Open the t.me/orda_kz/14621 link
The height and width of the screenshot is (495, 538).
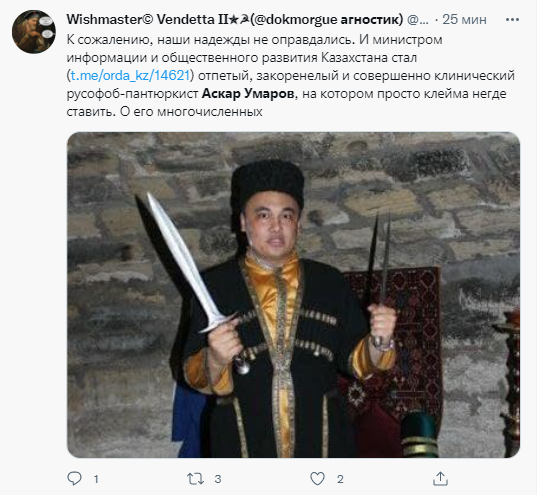click(x=130, y=75)
